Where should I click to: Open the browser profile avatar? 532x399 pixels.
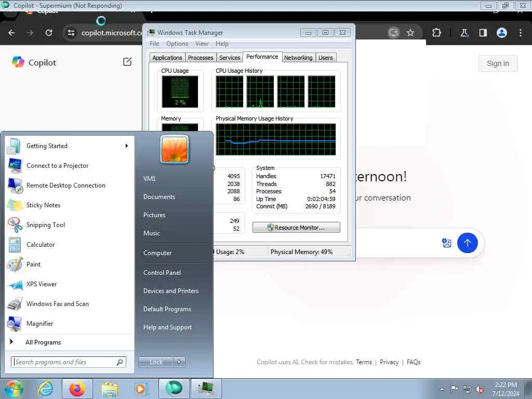pos(502,33)
